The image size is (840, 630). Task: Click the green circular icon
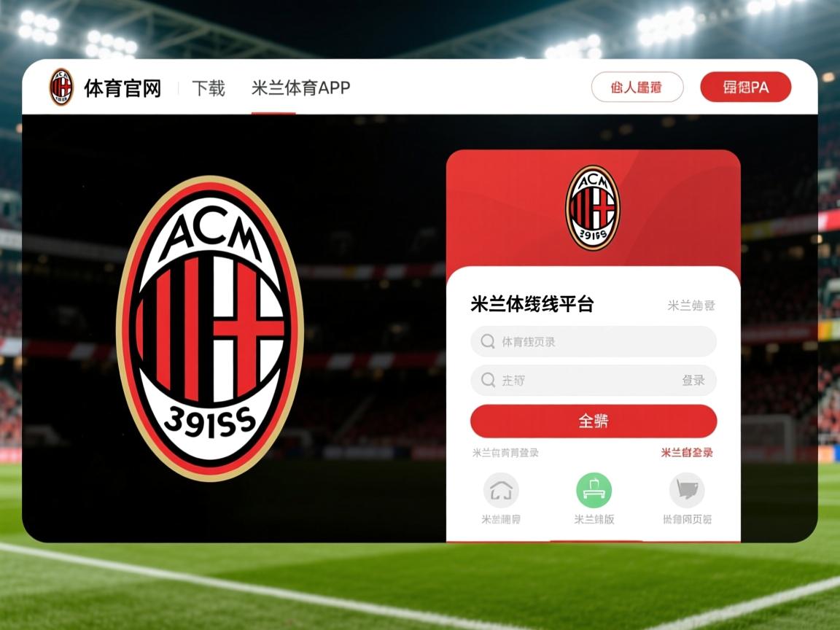[594, 490]
